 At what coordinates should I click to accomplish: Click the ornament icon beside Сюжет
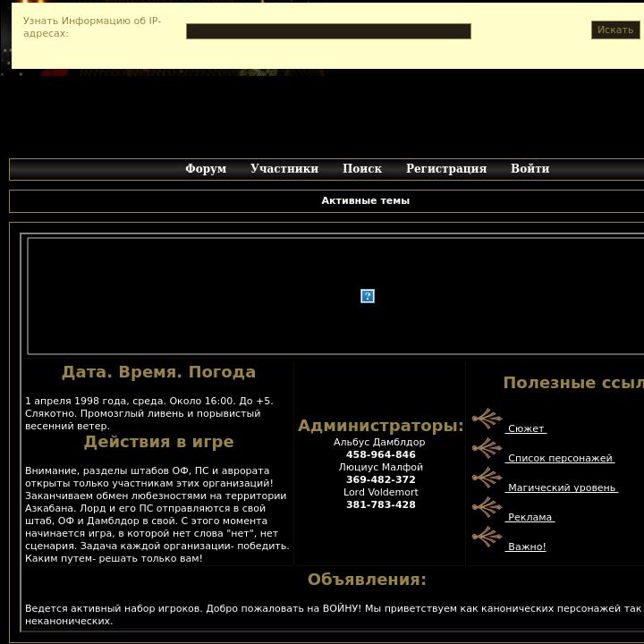pyautogui.click(x=487, y=419)
